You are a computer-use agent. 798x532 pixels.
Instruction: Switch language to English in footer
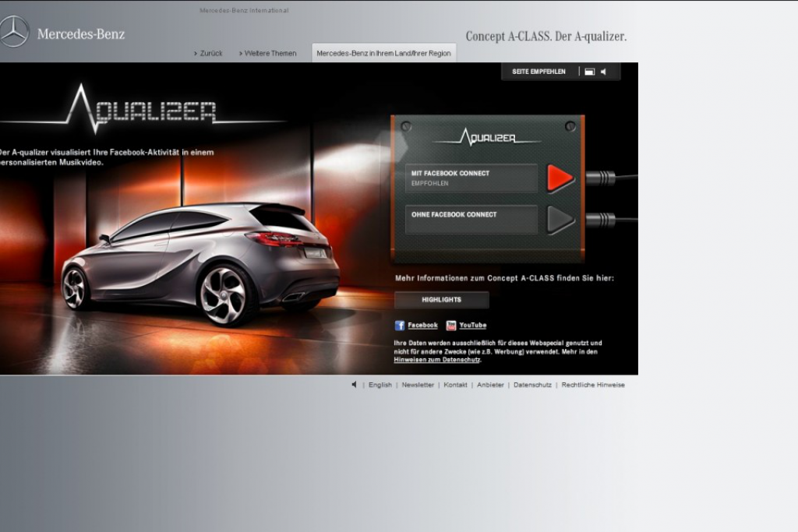click(x=380, y=385)
